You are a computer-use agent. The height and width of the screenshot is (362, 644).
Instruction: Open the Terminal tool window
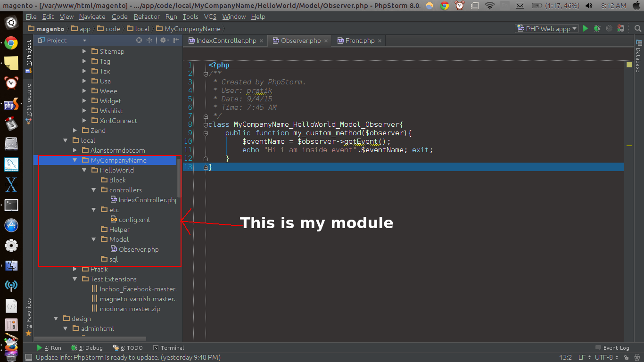(x=168, y=348)
